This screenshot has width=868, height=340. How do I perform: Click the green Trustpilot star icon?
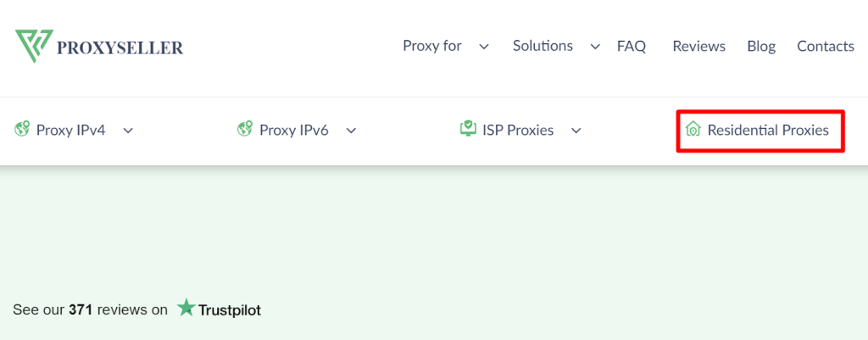tap(186, 309)
